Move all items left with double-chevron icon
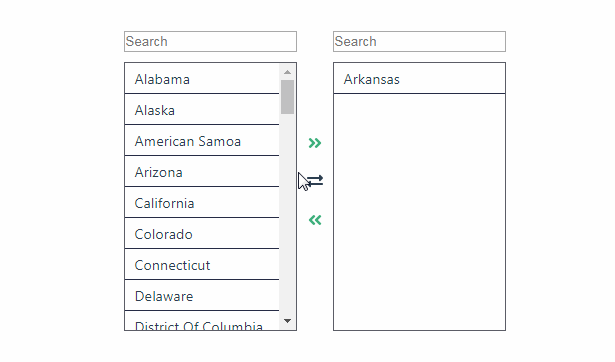 point(315,220)
